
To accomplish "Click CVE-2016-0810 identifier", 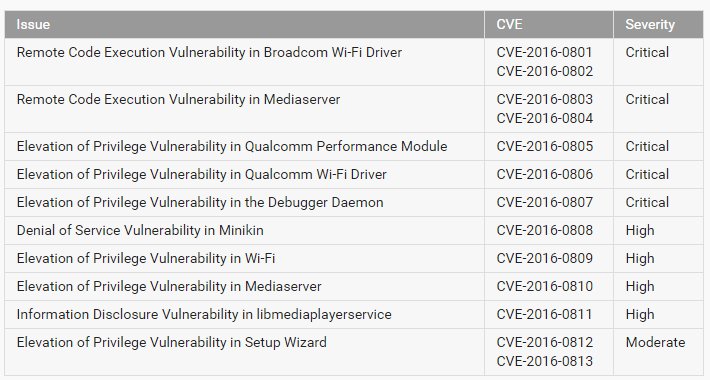I will click(544, 287).
